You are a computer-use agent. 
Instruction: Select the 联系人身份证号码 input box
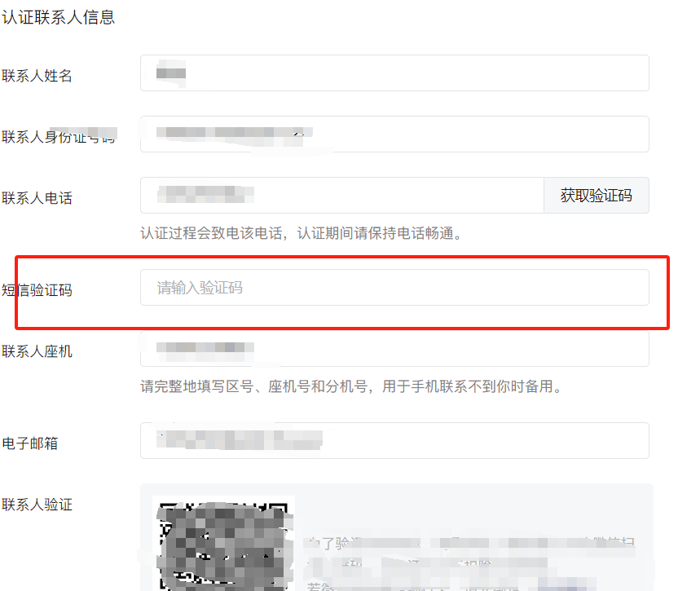394,134
